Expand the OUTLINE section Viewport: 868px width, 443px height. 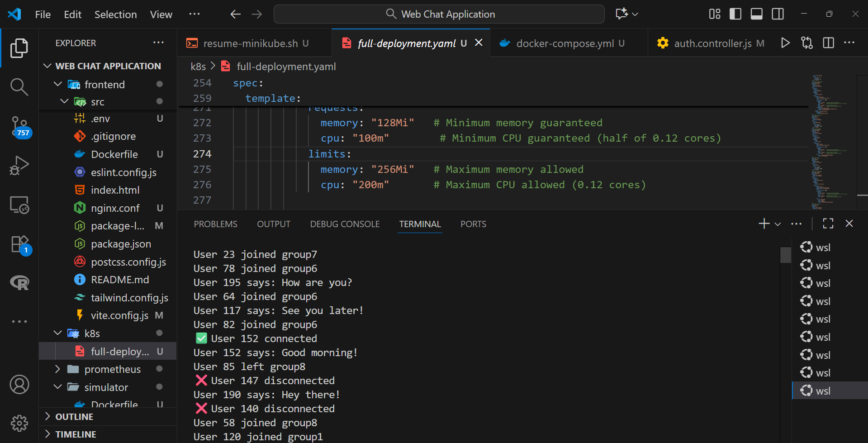[x=74, y=417]
